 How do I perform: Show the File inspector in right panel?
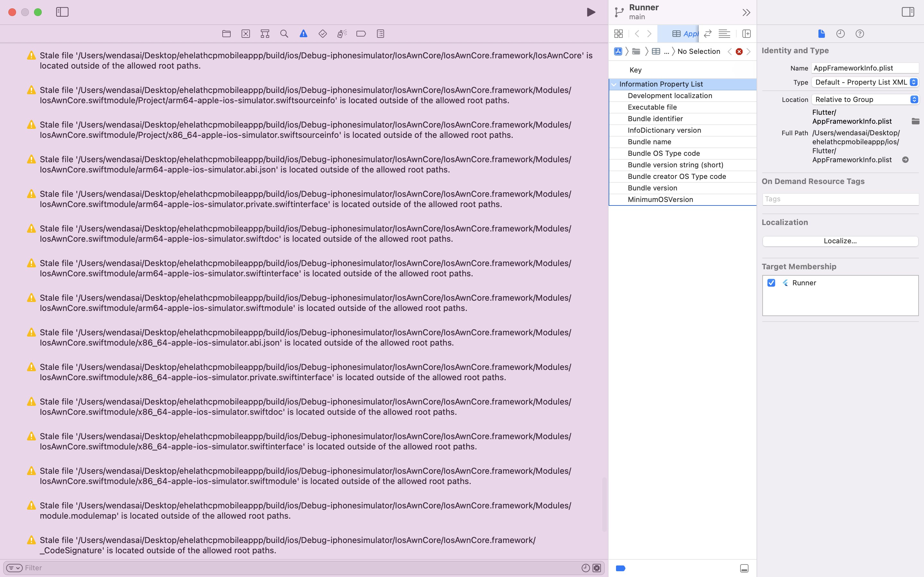click(821, 34)
